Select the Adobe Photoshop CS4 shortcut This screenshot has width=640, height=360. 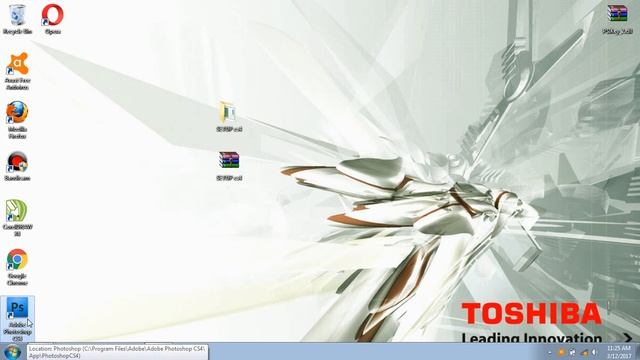[17, 320]
